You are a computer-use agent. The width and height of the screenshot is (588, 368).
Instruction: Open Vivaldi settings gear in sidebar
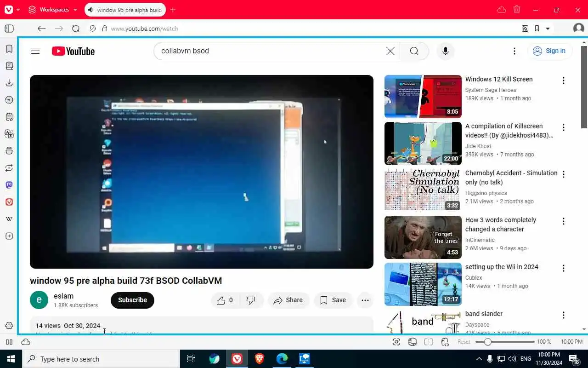(9, 326)
